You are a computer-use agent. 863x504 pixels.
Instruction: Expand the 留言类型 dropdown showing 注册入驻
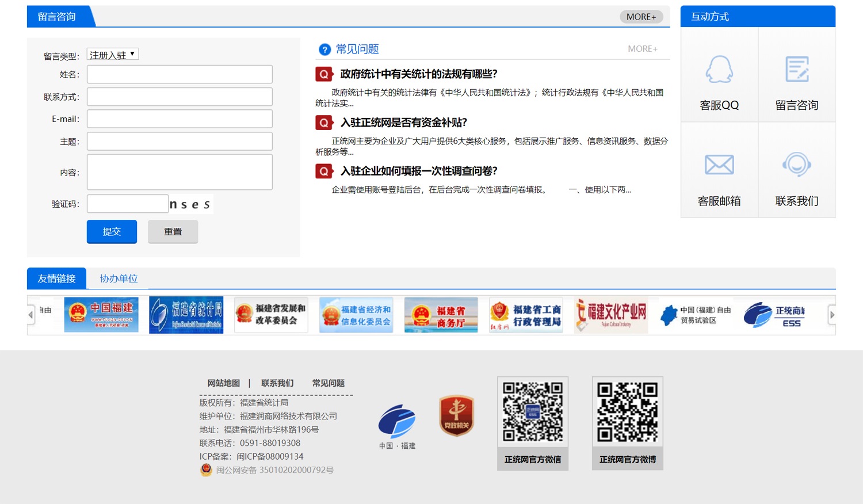(113, 55)
